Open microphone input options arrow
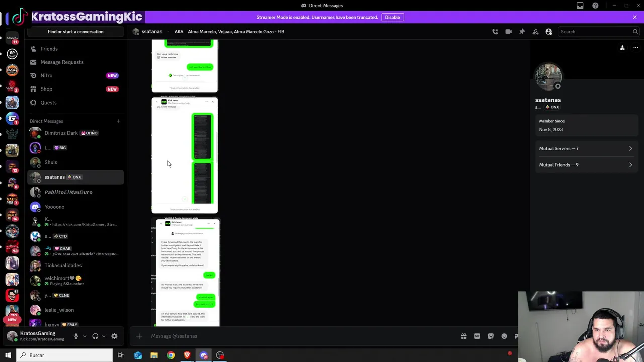 pos(85,336)
